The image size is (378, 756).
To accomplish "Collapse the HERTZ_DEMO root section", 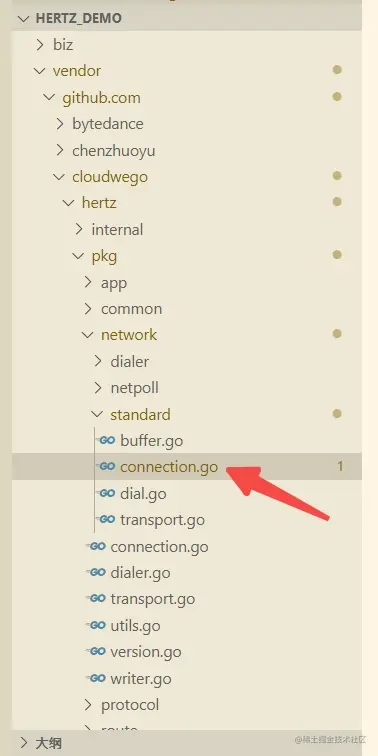I will (x=24, y=19).
